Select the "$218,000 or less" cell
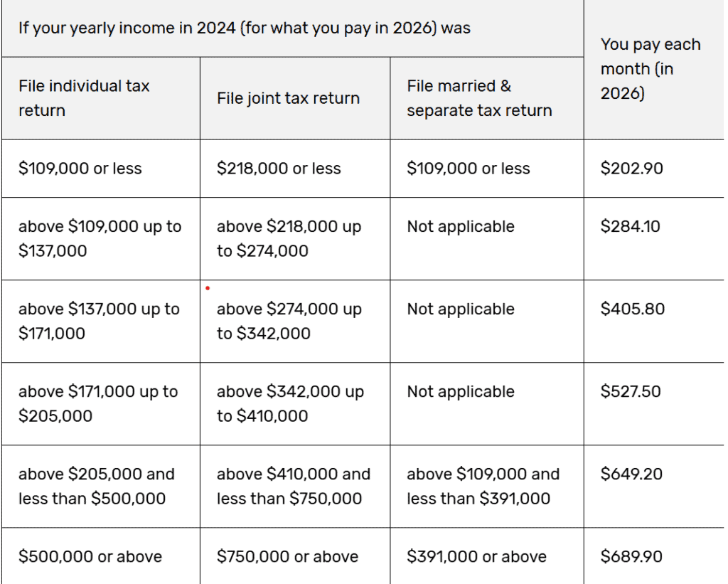 pyautogui.click(x=279, y=169)
